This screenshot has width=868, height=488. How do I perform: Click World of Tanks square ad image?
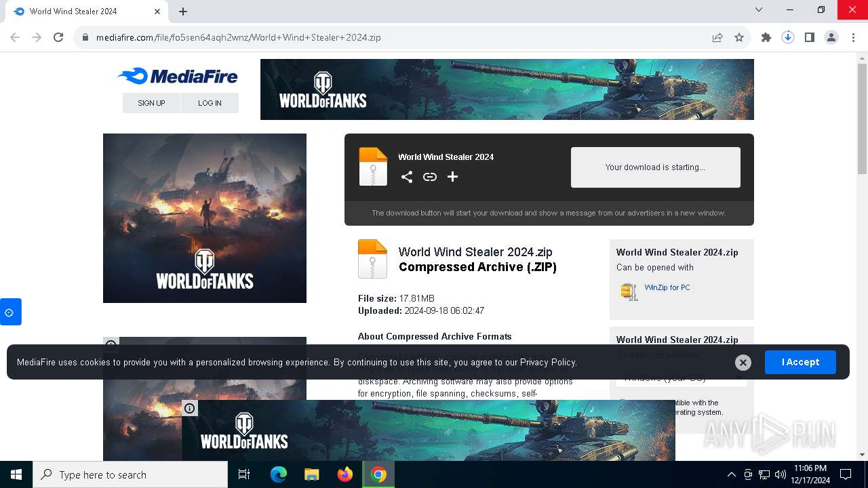(205, 218)
